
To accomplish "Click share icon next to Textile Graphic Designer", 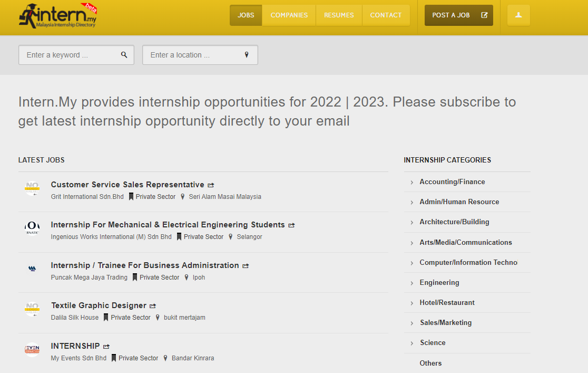I will click(153, 306).
